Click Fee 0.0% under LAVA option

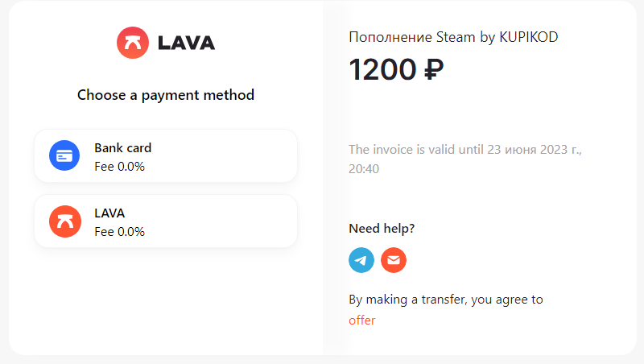coord(119,232)
